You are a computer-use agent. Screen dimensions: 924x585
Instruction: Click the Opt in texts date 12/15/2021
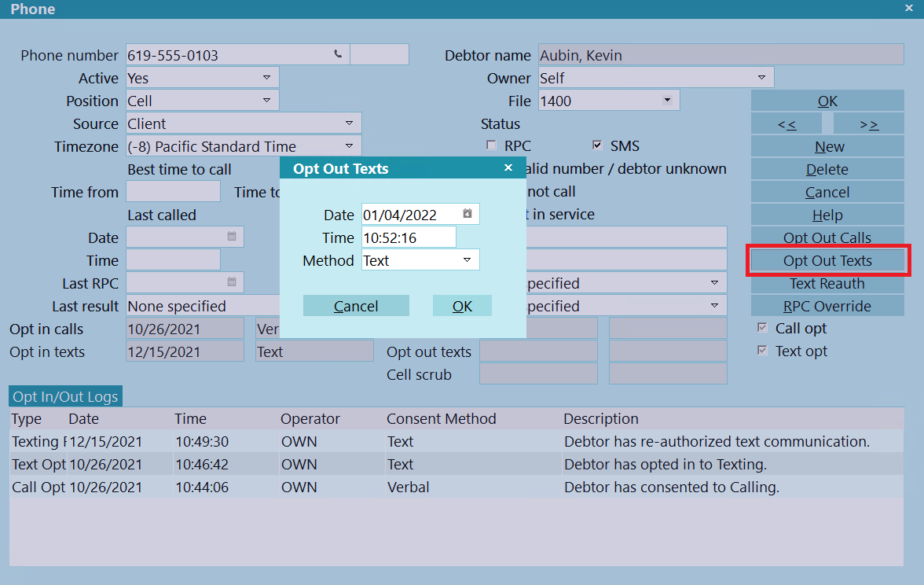[185, 351]
